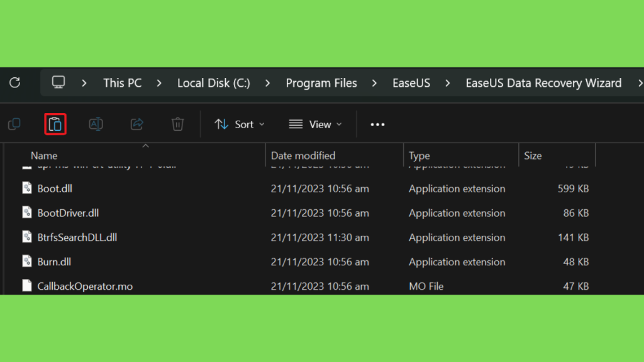644x362 pixels.
Task: Sort by the Name column header
Action: point(44,156)
